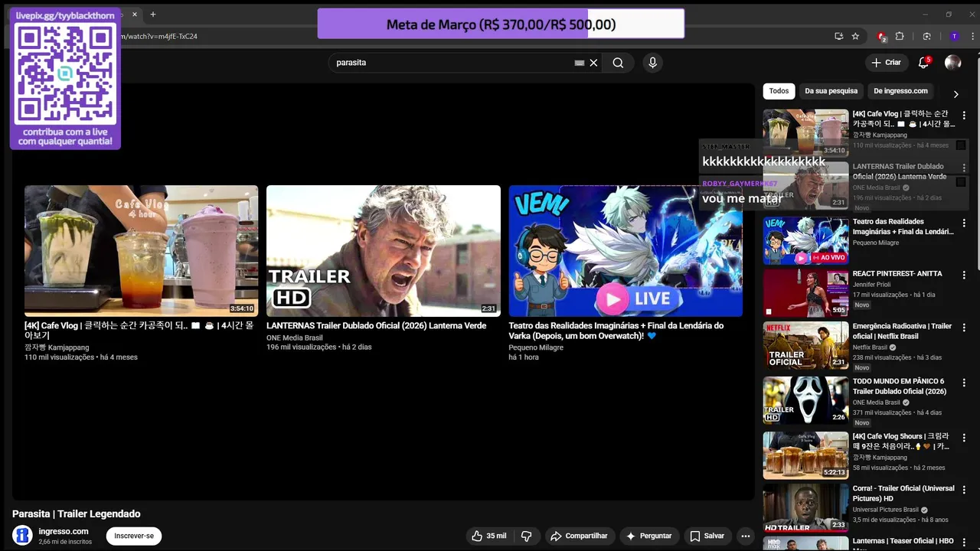Viewport: 980px width, 551px height.
Task: Open the browser profile T avatar
Action: click(x=954, y=36)
